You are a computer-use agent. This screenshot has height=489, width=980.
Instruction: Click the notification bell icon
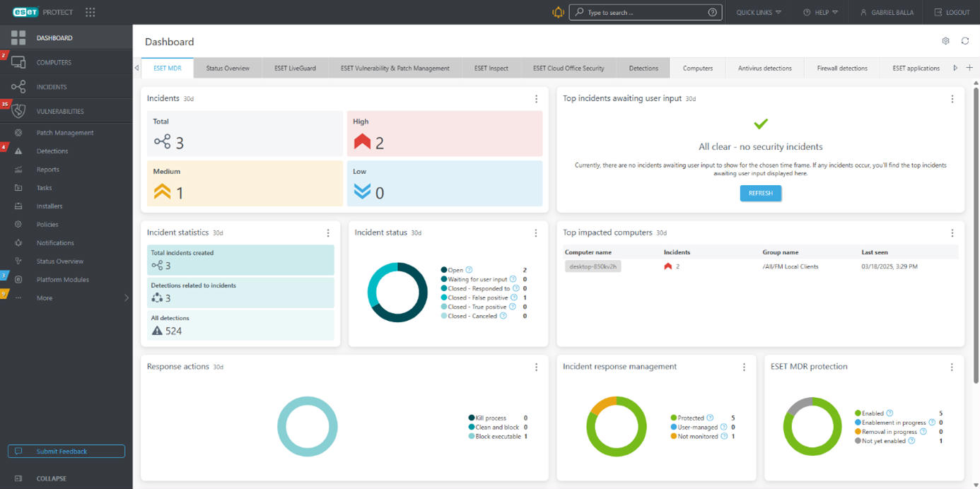(558, 12)
